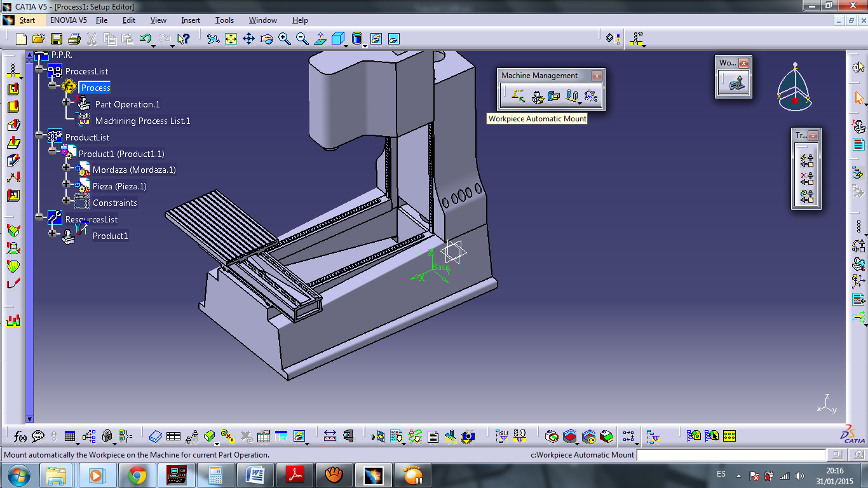Viewport: 868px width, 488px height.
Task: Close the Machine Management toolbar
Action: (597, 76)
